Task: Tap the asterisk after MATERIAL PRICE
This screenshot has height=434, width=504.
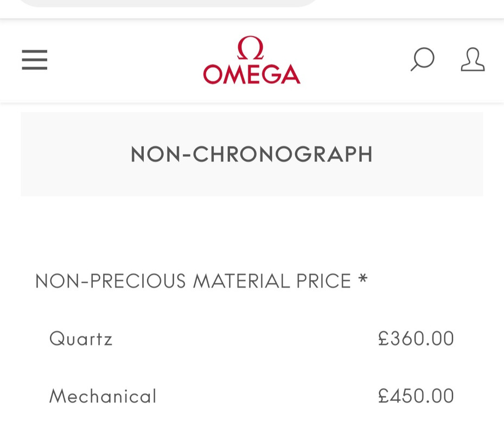Action: click(x=363, y=280)
